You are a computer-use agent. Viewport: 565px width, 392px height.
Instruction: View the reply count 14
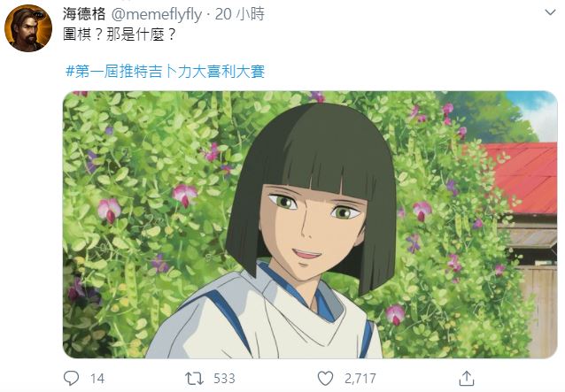click(97, 379)
